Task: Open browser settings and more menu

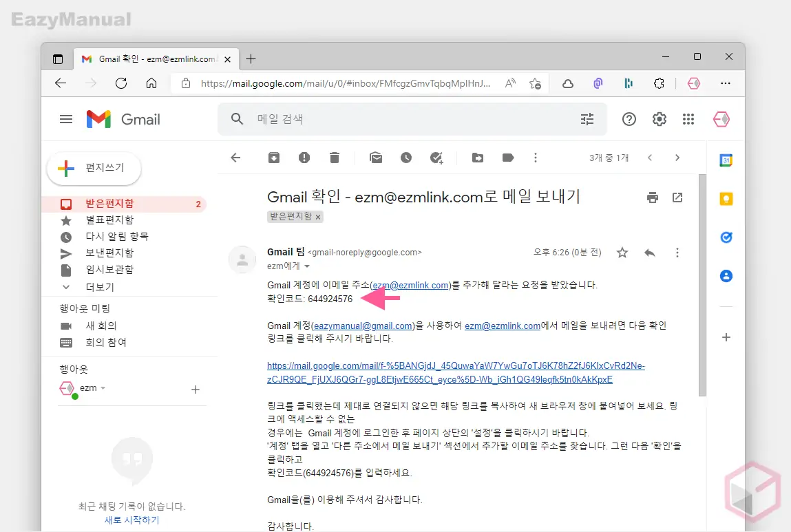Action: 726,83
